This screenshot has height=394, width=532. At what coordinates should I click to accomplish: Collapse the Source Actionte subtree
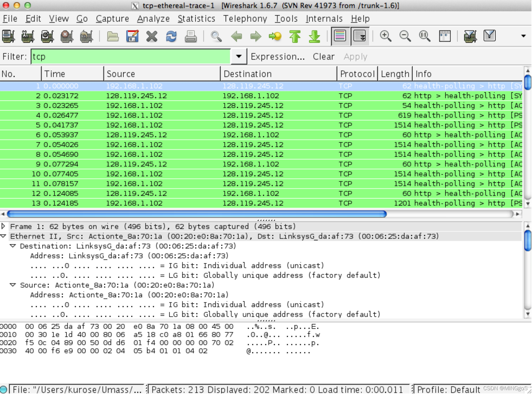(13, 285)
